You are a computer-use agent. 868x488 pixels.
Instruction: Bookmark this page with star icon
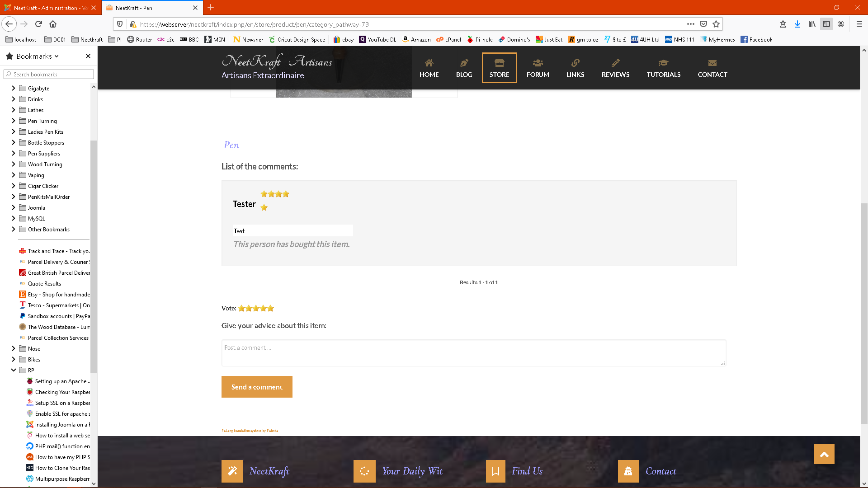716,24
